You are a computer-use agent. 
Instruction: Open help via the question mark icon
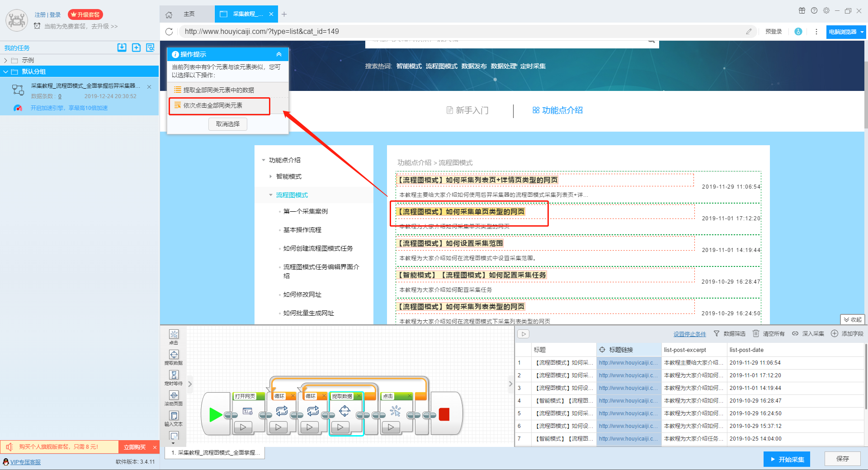tap(814, 10)
